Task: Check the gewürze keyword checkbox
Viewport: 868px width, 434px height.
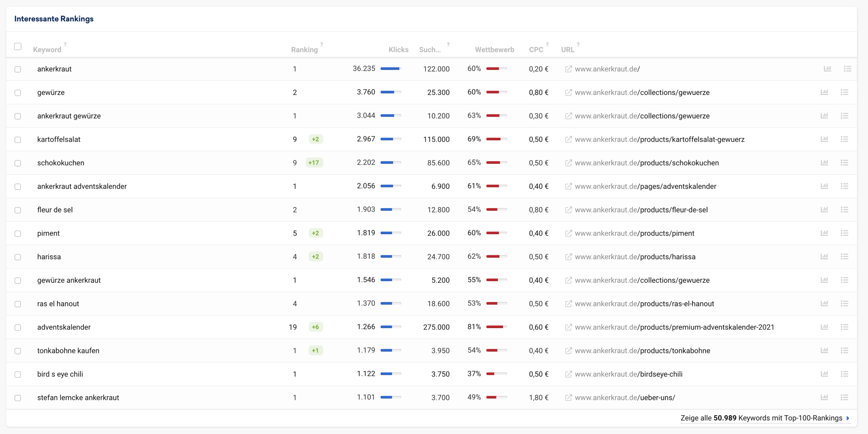Action: coord(18,93)
